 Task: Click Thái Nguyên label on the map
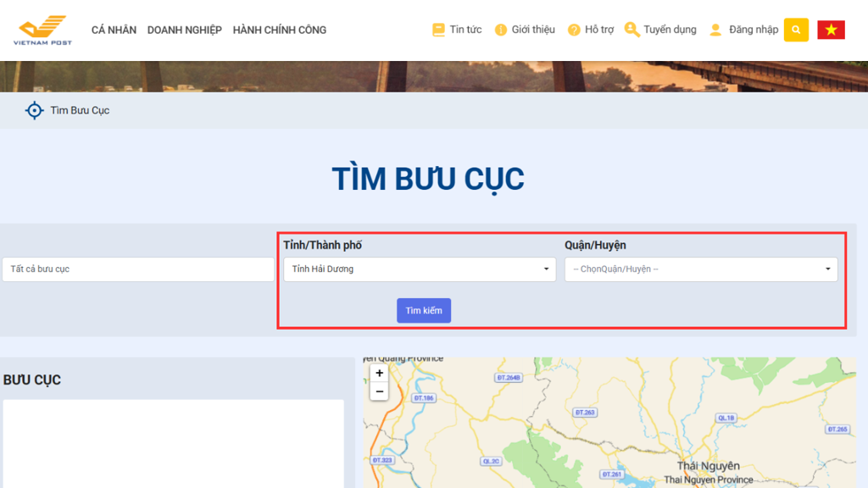coord(708,466)
